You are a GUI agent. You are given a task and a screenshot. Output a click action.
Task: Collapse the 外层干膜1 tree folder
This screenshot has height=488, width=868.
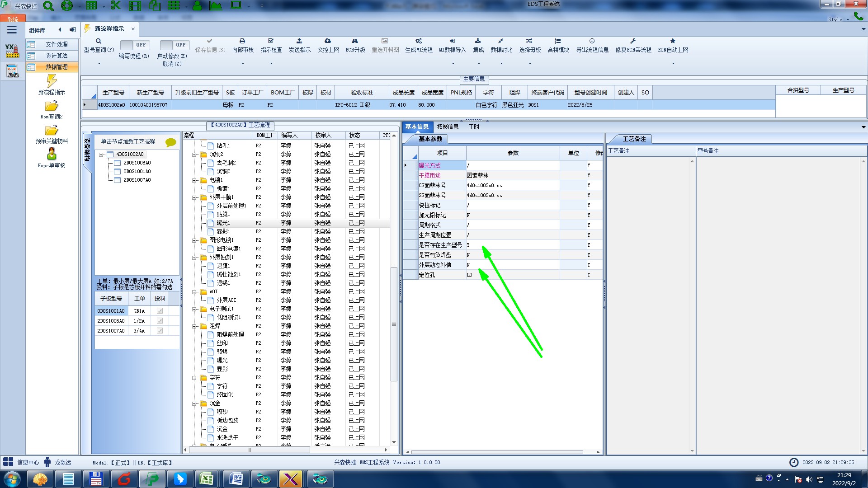pos(194,197)
